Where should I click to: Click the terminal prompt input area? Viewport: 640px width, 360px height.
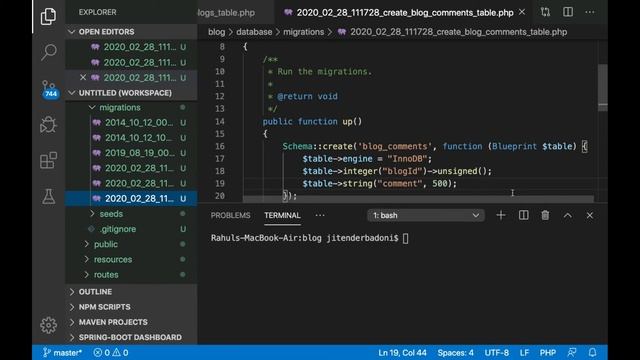[x=405, y=238]
